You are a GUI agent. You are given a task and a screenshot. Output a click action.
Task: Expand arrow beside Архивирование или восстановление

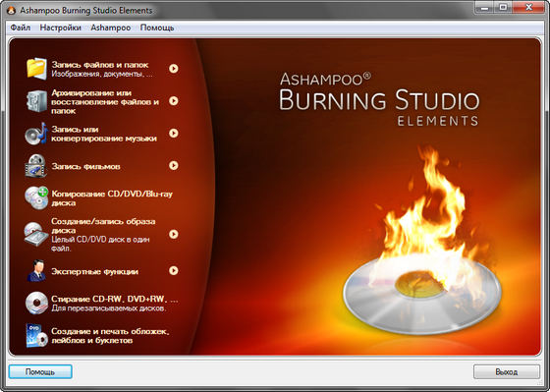tap(174, 101)
